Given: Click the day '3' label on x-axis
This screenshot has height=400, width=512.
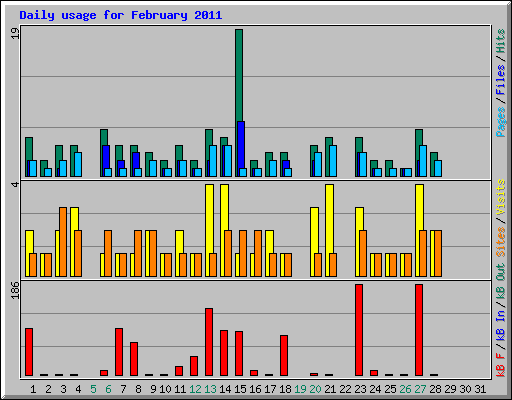Looking at the screenshot, I should pos(63,389).
